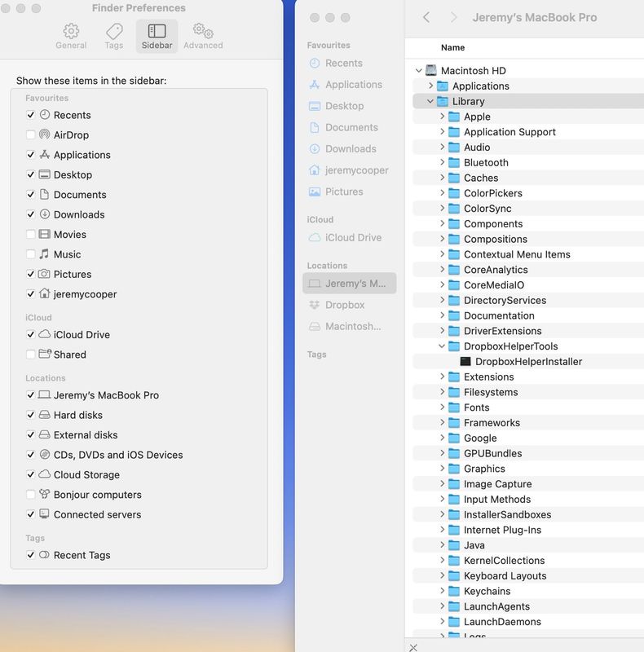
Task: Go to Desktop in the Finder sidebar
Action: [x=350, y=106]
